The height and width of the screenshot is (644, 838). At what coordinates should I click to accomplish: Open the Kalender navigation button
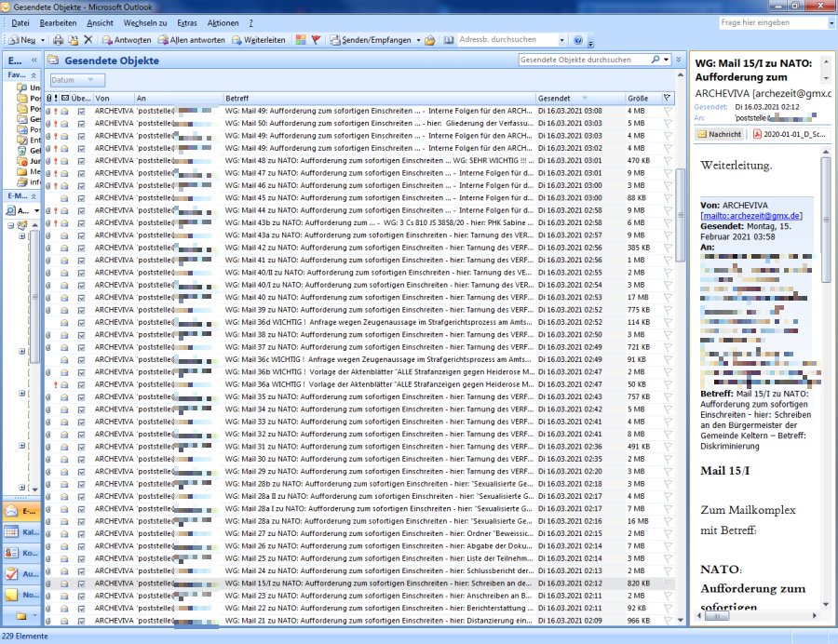pos(20,532)
